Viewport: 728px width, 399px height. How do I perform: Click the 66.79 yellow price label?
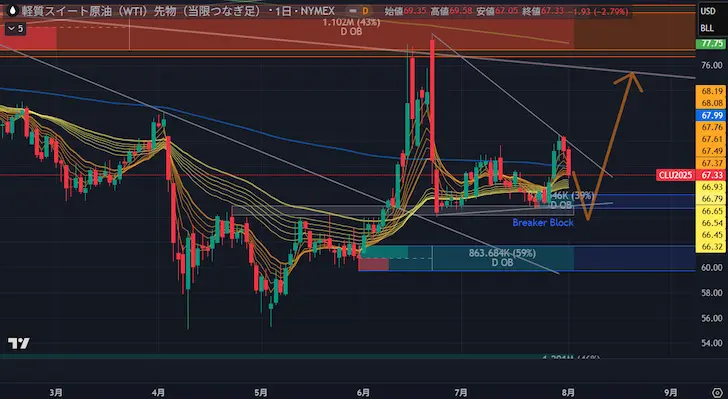pos(711,199)
